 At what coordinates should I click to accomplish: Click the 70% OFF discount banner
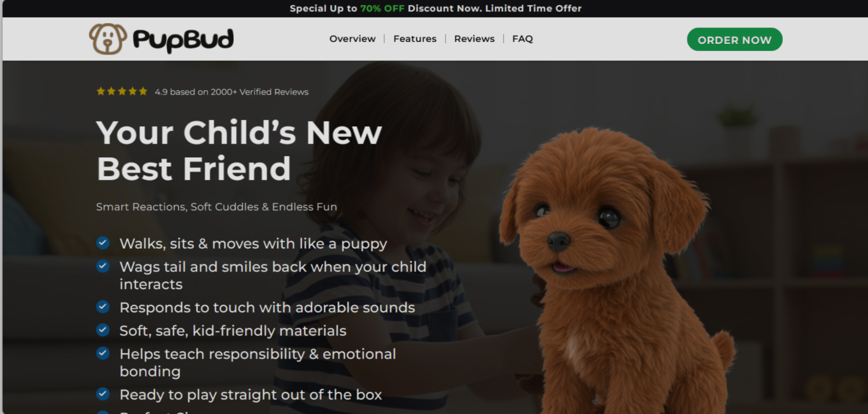435,8
